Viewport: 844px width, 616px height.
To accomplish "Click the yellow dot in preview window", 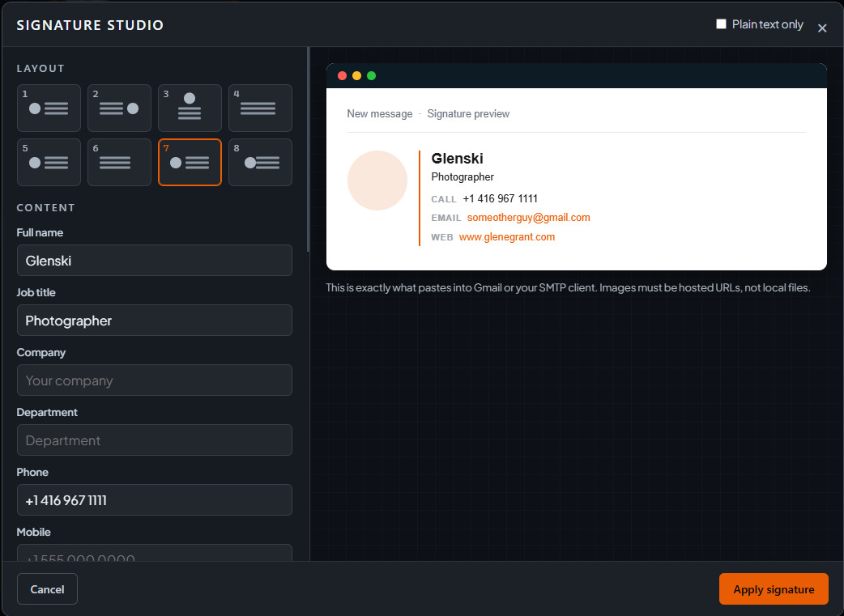I will point(356,76).
